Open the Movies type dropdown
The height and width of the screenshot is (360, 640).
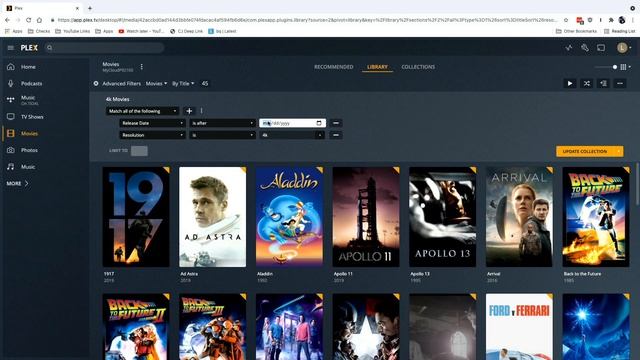[x=156, y=84]
